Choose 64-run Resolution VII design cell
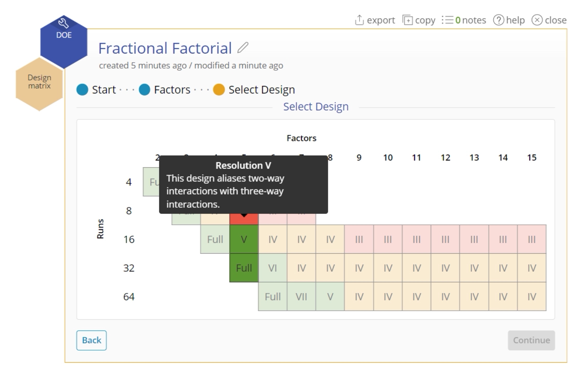 pyautogui.click(x=301, y=297)
